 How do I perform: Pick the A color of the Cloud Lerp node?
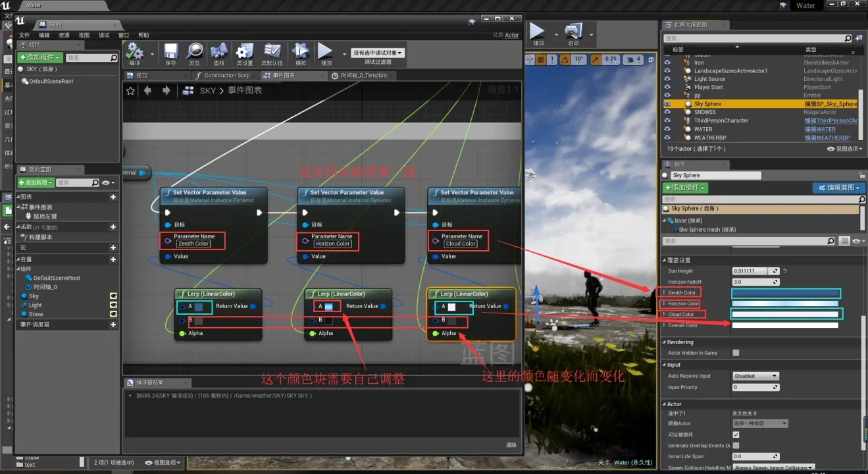tap(451, 307)
